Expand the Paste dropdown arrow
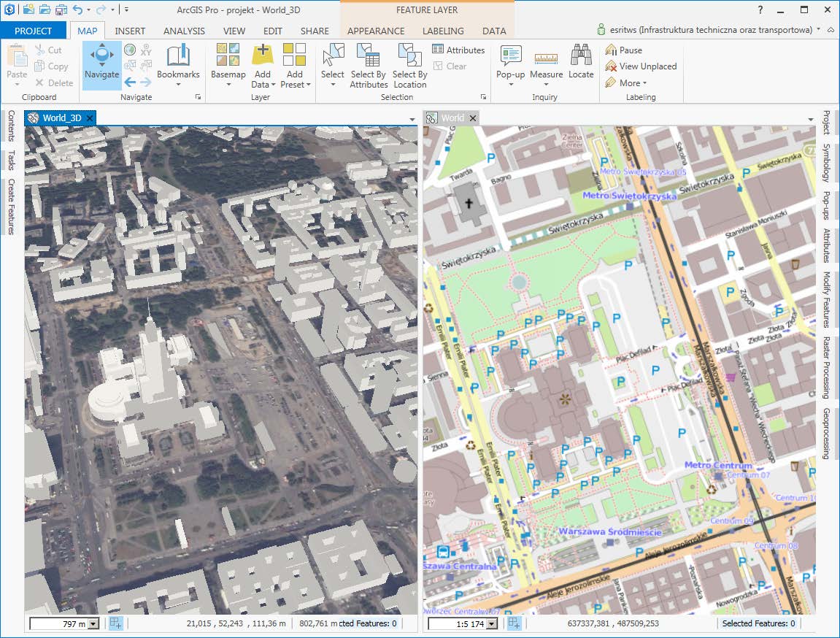Viewport: 840px width, 638px height. point(17,85)
